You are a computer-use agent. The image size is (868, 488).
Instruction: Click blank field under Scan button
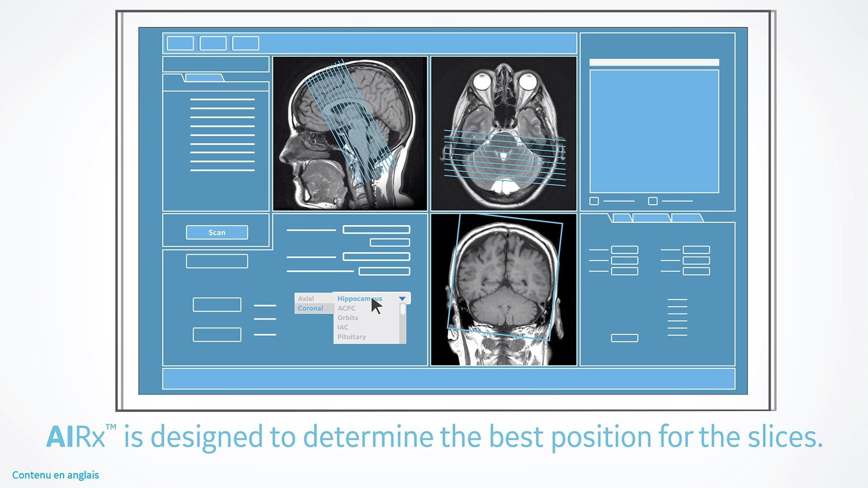pyautogui.click(x=217, y=261)
